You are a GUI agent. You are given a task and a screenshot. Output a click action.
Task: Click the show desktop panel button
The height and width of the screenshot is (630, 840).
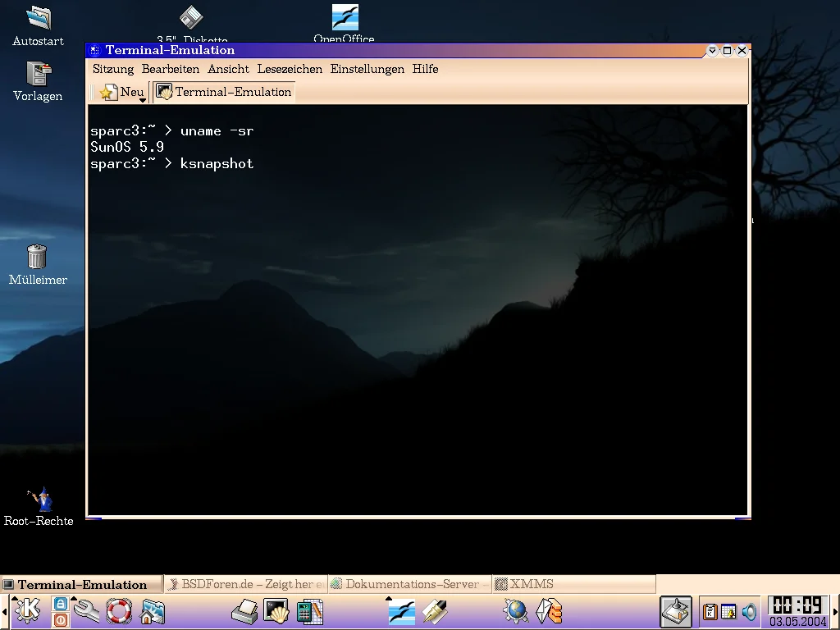pos(676,612)
